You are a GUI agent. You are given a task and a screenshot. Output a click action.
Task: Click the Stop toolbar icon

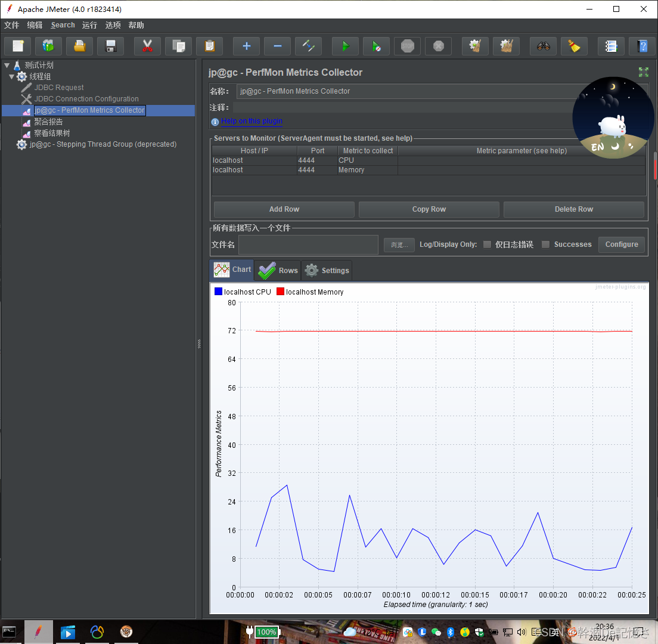click(x=408, y=46)
